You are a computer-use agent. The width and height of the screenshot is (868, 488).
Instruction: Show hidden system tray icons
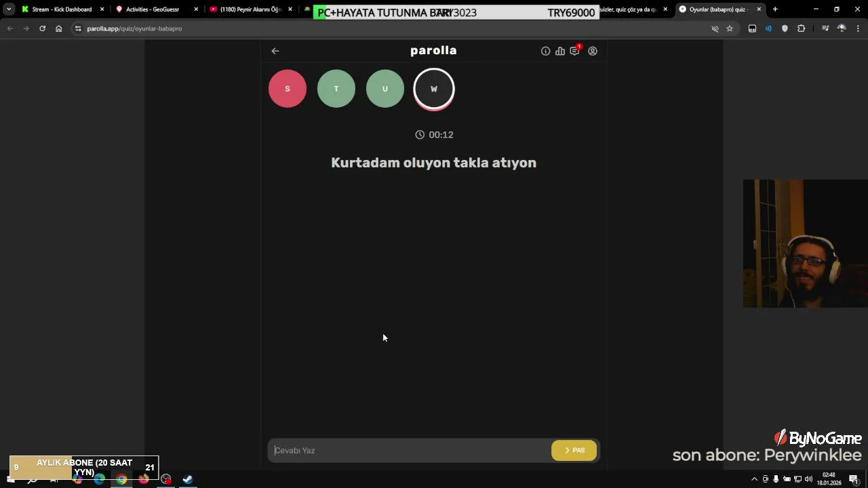pos(754,479)
